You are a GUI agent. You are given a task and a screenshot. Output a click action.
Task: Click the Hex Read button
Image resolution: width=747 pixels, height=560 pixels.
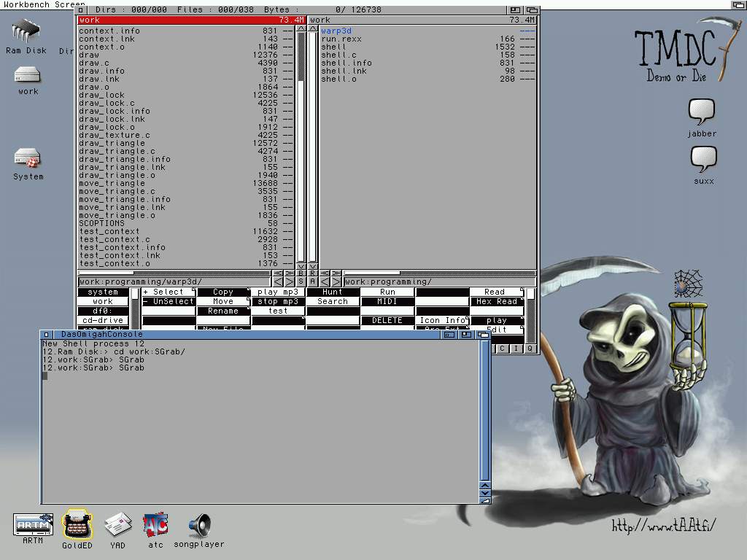click(x=497, y=301)
